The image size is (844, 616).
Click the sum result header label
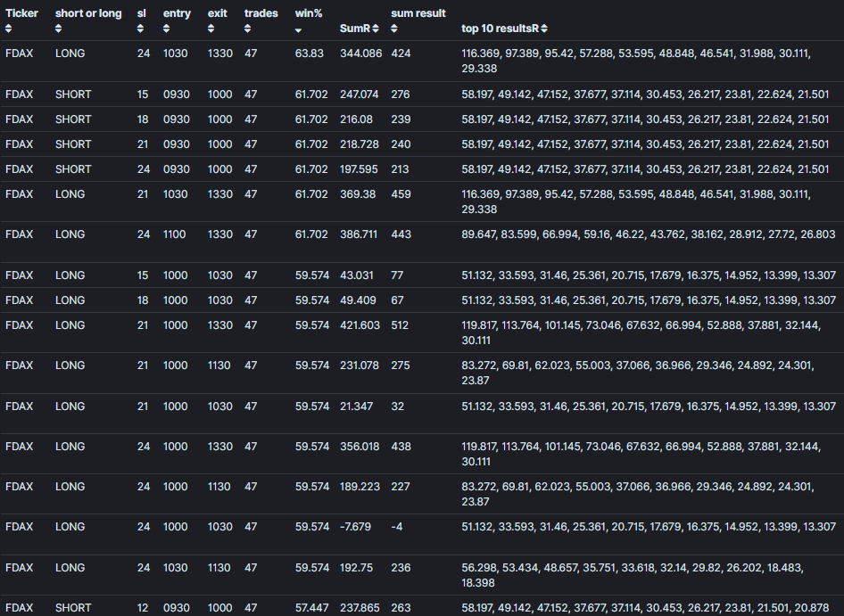point(418,13)
